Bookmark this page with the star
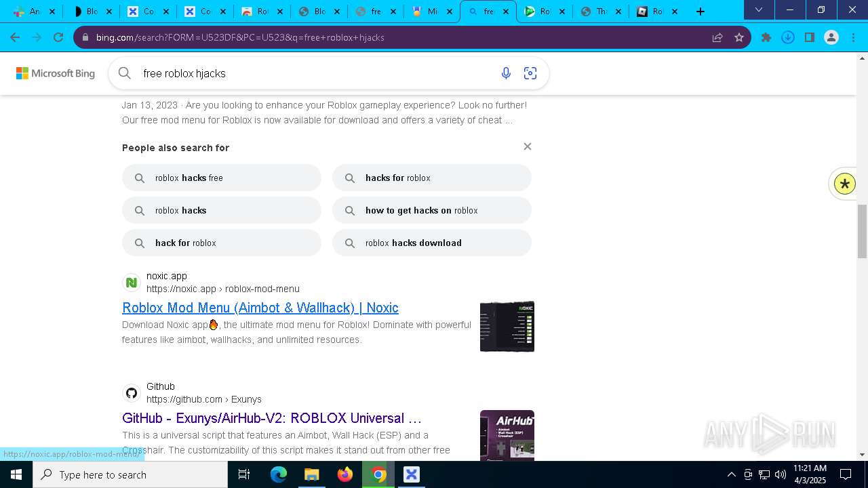This screenshot has height=488, width=868. tap(739, 37)
